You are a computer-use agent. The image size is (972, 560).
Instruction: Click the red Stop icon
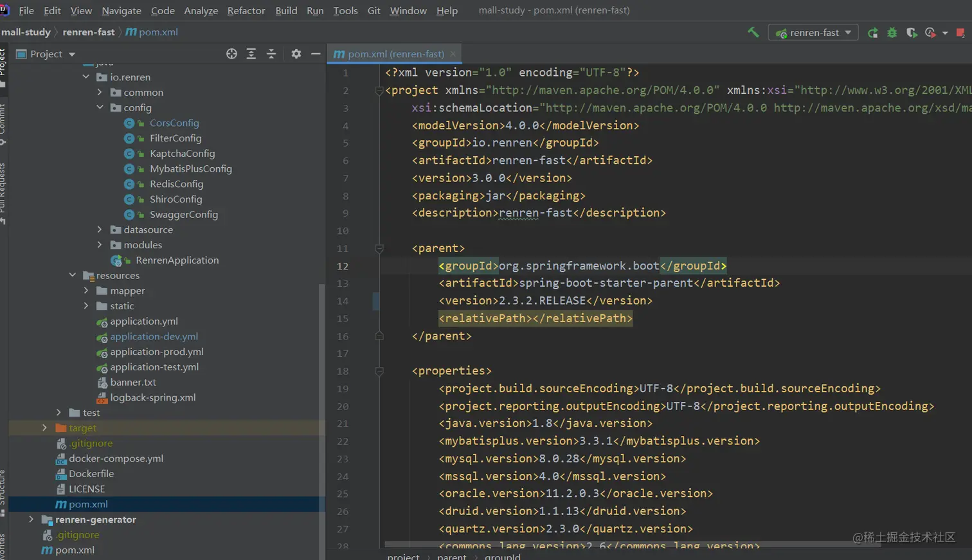(x=960, y=33)
